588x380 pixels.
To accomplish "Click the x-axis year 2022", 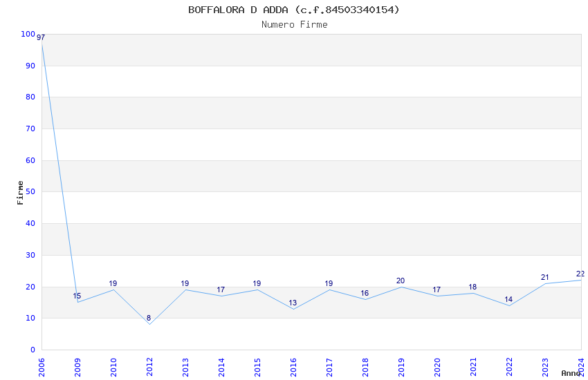I will pyautogui.click(x=509, y=367).
